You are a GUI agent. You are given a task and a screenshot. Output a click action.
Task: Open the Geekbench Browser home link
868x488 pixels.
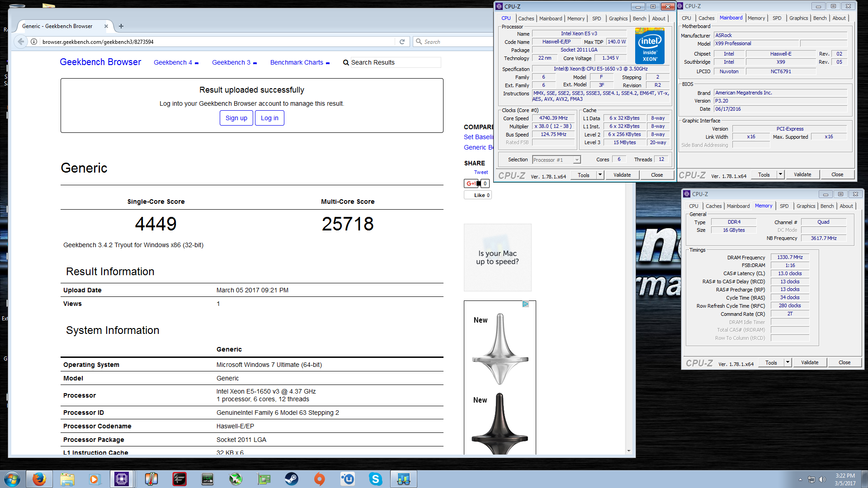click(x=100, y=62)
